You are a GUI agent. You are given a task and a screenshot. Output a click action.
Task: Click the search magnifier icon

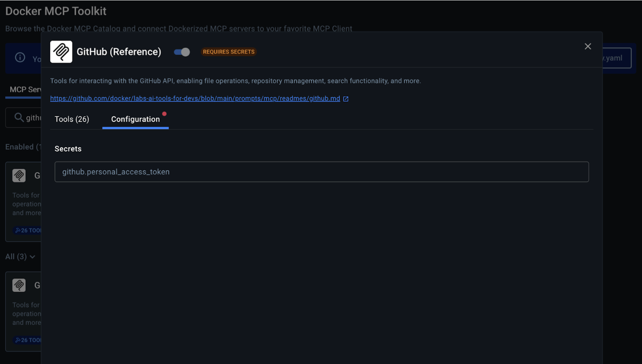tap(19, 117)
